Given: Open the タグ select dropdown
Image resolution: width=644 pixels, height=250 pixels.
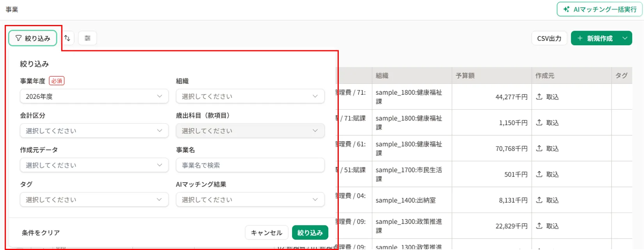Looking at the screenshot, I should point(94,199).
